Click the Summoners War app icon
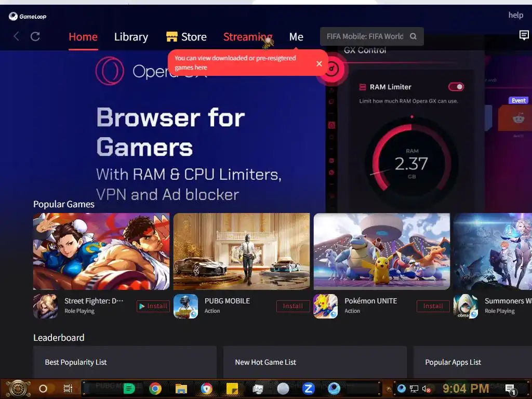 [x=465, y=306]
